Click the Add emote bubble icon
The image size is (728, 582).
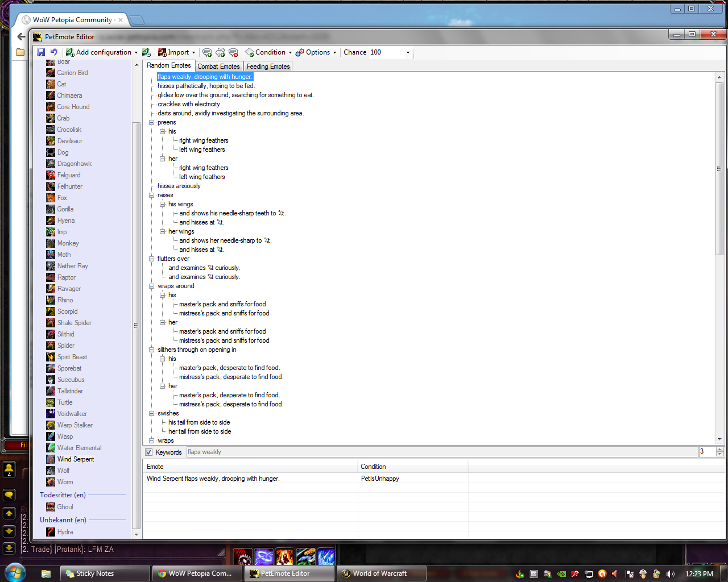click(207, 52)
